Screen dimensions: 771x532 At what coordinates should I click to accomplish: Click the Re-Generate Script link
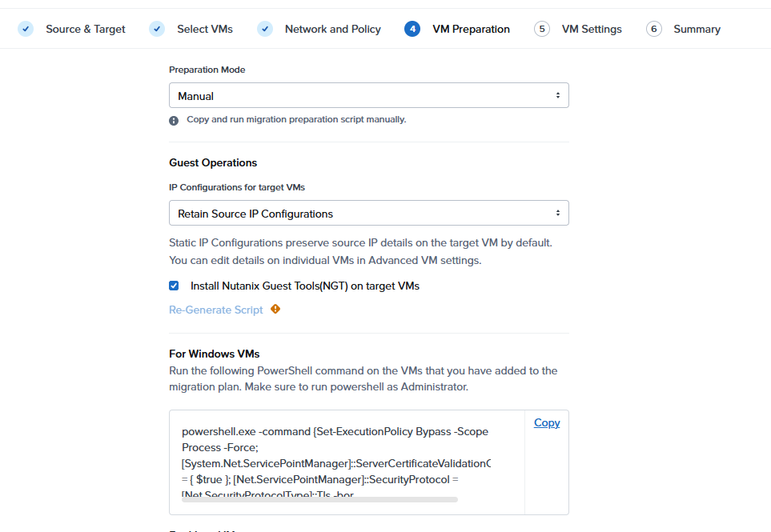tap(216, 310)
